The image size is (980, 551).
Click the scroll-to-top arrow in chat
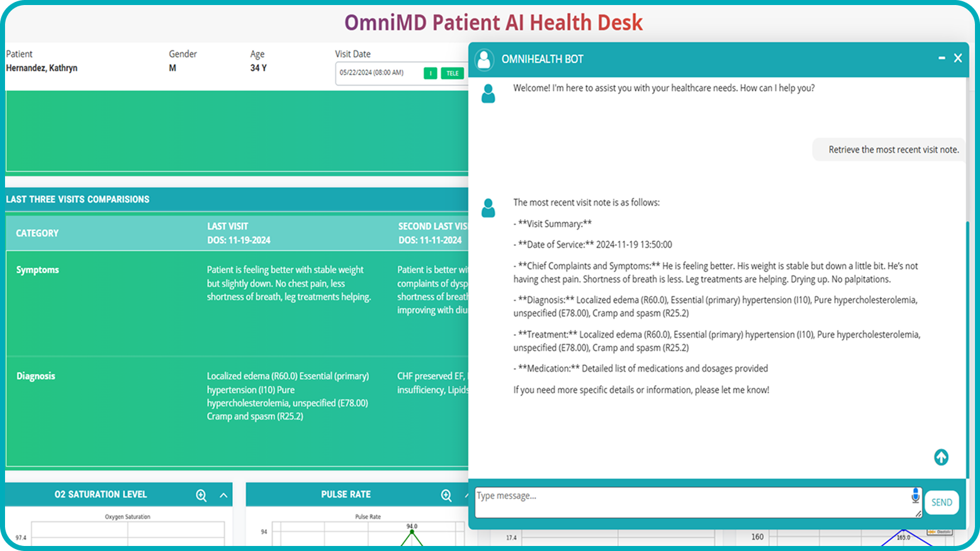click(941, 457)
